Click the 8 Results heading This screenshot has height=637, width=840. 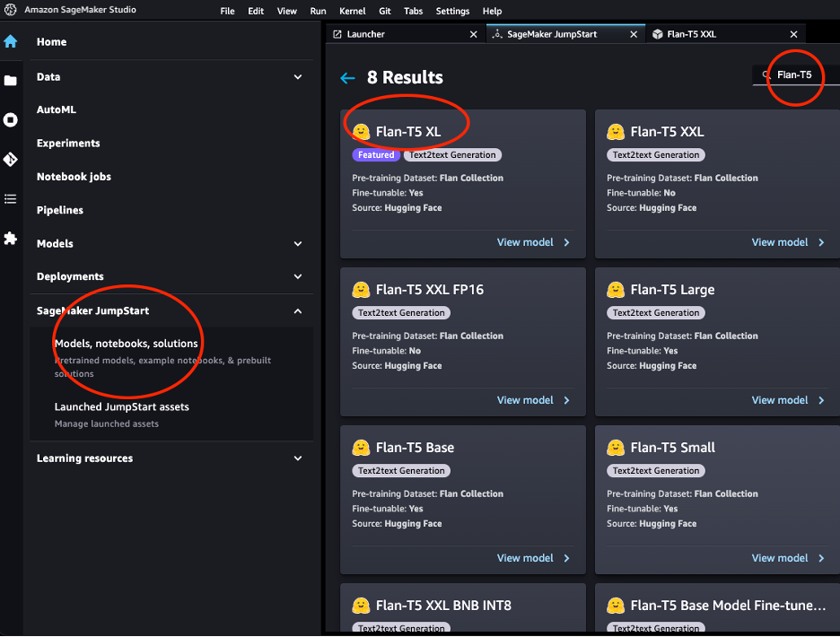(x=405, y=78)
